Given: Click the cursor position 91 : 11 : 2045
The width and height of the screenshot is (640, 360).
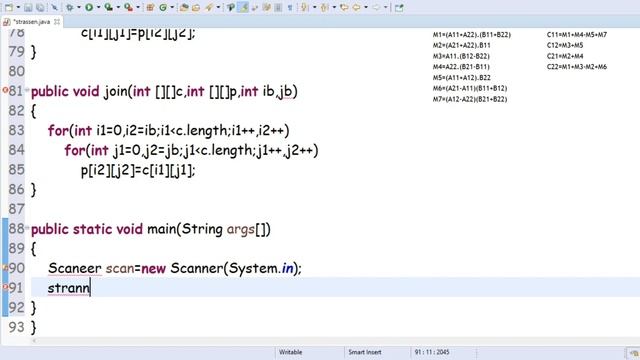Looking at the screenshot, I should click(x=432, y=352).
